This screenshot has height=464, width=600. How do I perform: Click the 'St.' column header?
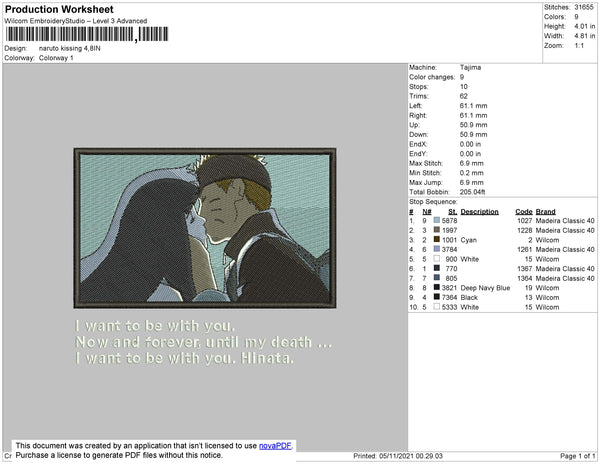453,212
